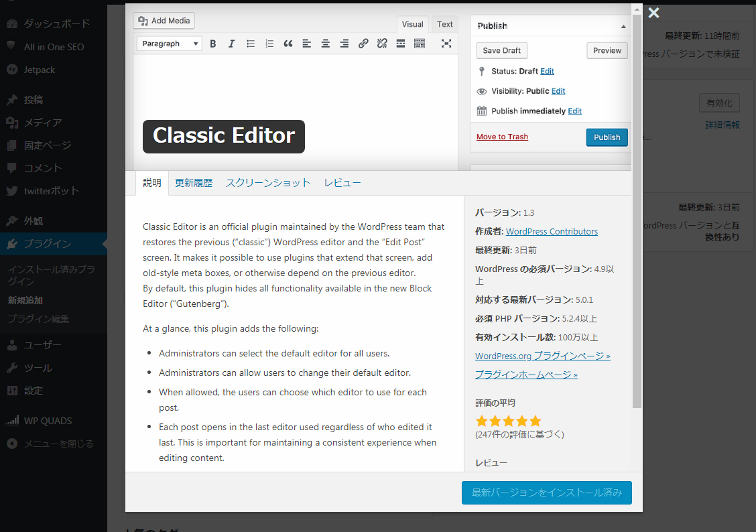
Task: Click the All in One SEO shield icon
Action: point(11,47)
